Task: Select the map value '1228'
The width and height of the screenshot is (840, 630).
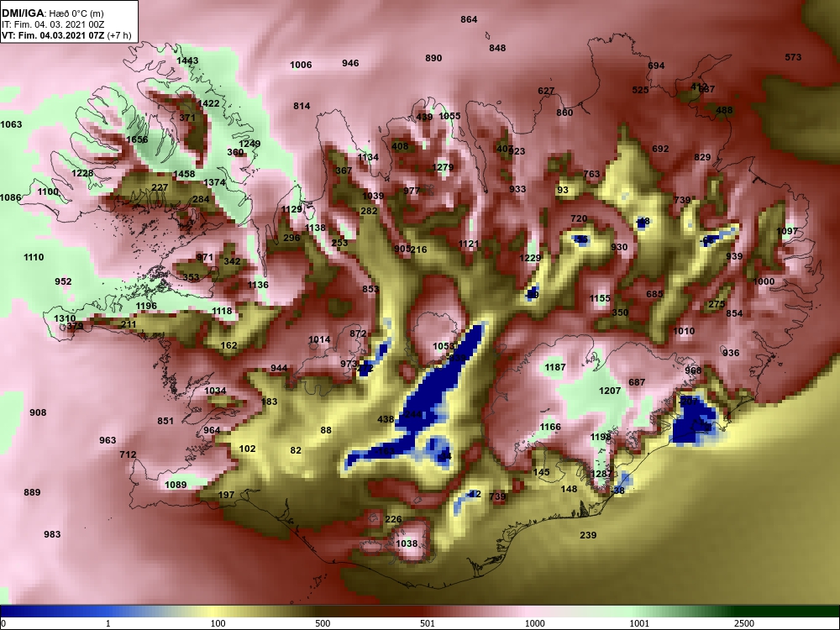Action: [82, 173]
